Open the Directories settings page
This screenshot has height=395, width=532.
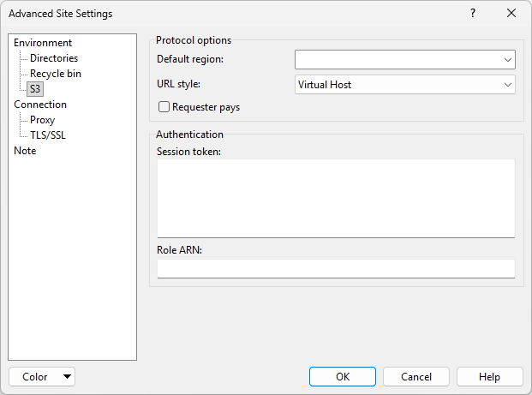[x=54, y=58]
